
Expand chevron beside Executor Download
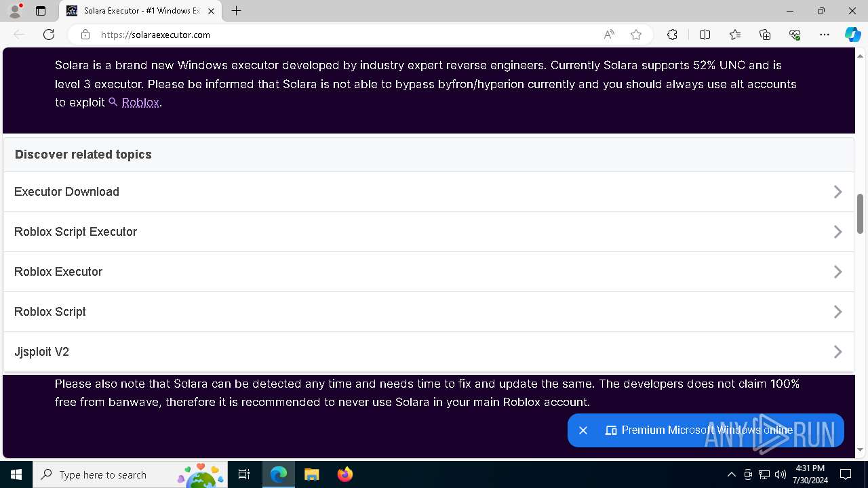pyautogui.click(x=838, y=192)
